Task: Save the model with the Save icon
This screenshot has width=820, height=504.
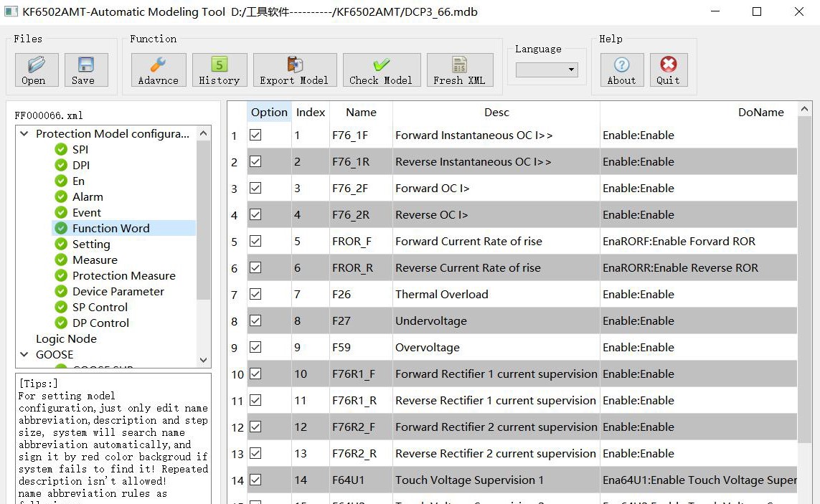Action: pos(86,70)
